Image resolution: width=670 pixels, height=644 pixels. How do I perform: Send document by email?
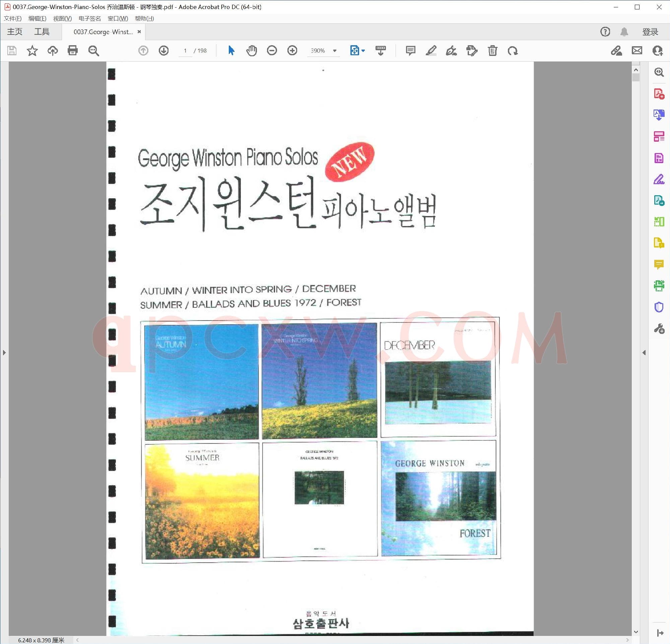tap(636, 51)
